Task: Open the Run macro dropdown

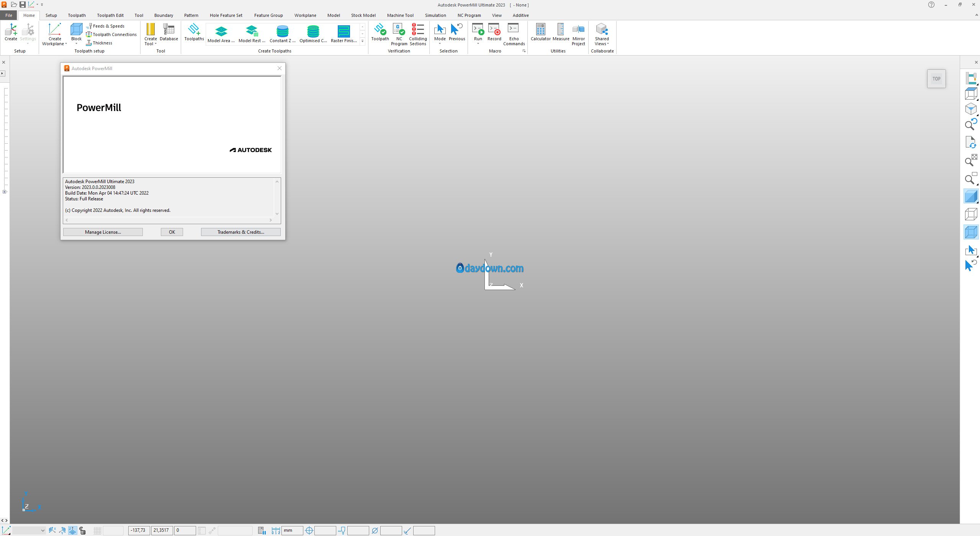Action: coord(478,44)
